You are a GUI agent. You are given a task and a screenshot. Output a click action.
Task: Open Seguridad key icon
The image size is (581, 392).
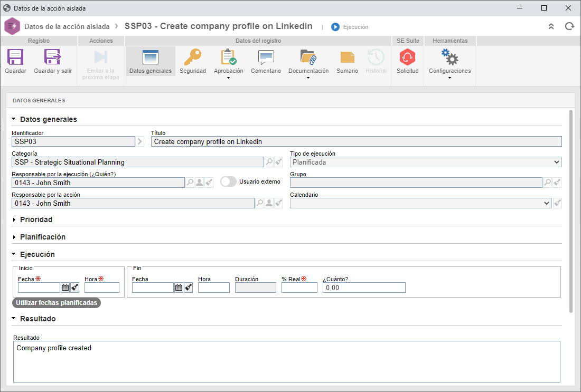pos(193,58)
